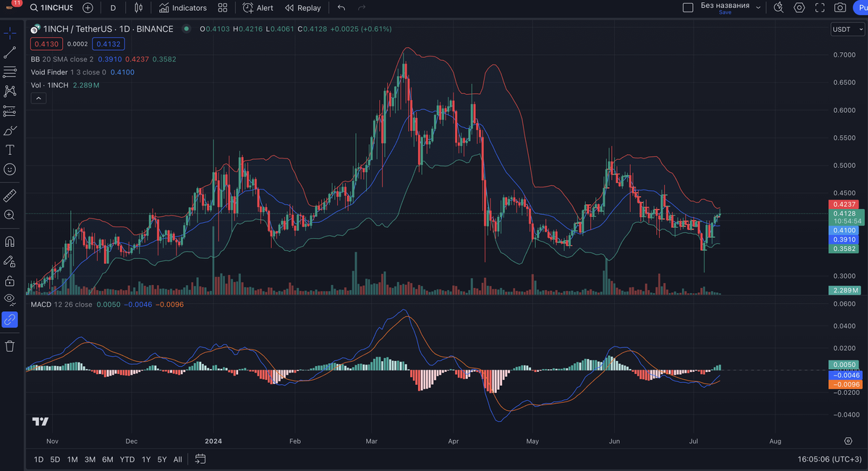Open chart settings hexagon icon
The image size is (868, 471).
point(799,7)
